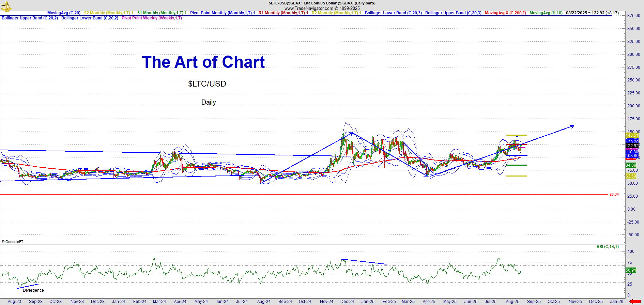Screen dimensions: 644x305
Task: Select the R1 Monthly indicator label
Action: tap(283, 13)
